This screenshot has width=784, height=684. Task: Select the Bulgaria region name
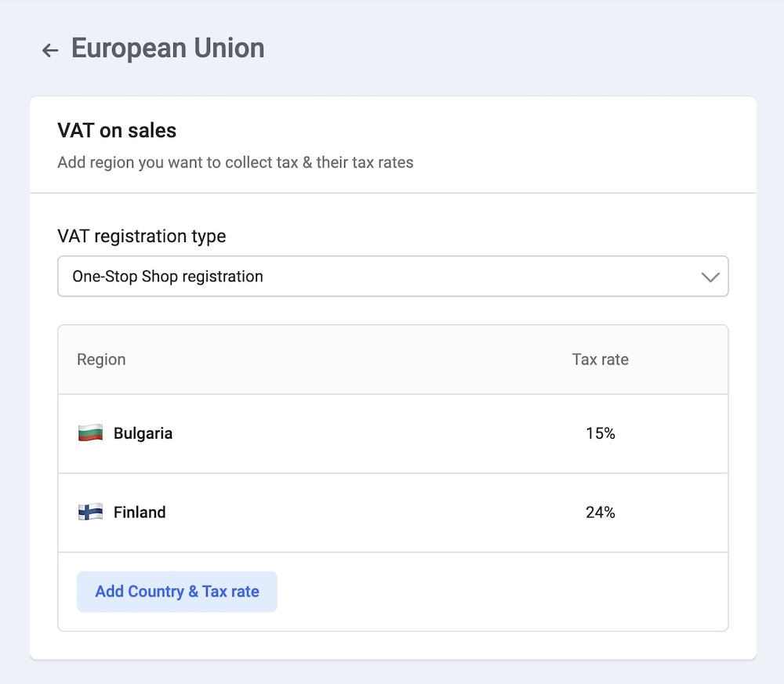click(143, 433)
